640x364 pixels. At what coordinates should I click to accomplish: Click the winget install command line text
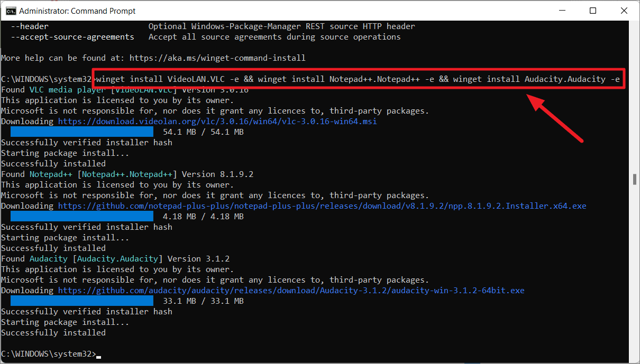358,79
